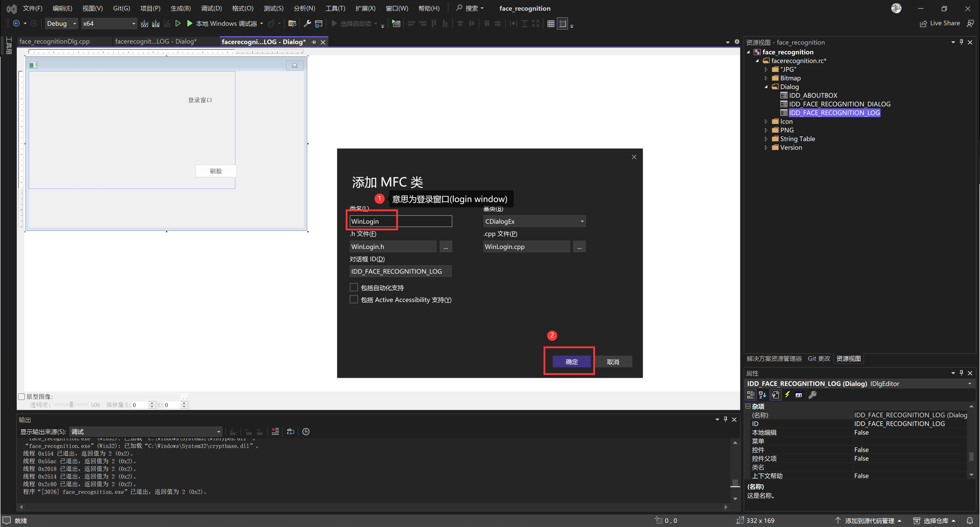Open the Debug configuration dropdown
980x527 pixels.
tap(61, 24)
